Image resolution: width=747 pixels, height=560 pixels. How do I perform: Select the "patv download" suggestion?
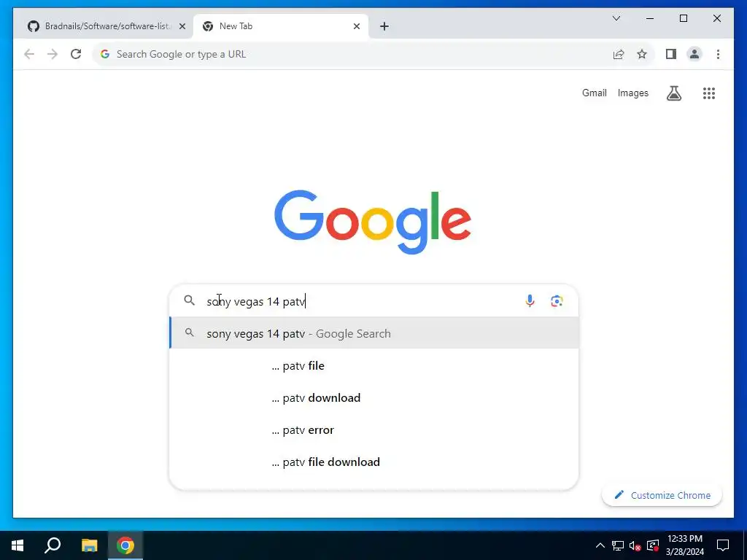(374, 397)
